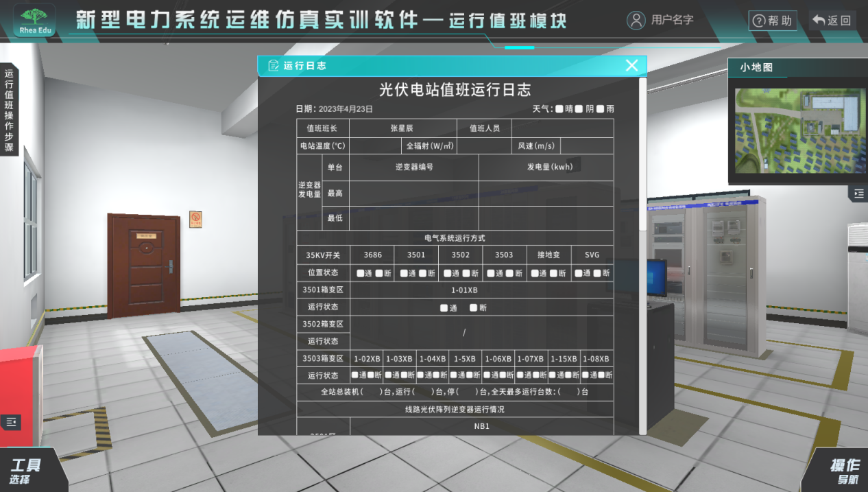Screen dimensions: 868x492
Task: Click the 张星辰 duty leader name cell
Action: [402, 128]
